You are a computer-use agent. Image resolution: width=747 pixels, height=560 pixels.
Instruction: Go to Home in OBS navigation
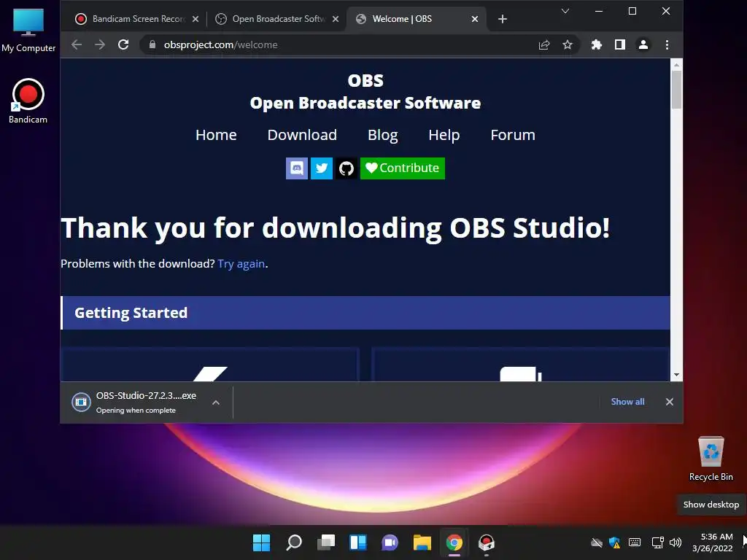[x=216, y=135]
